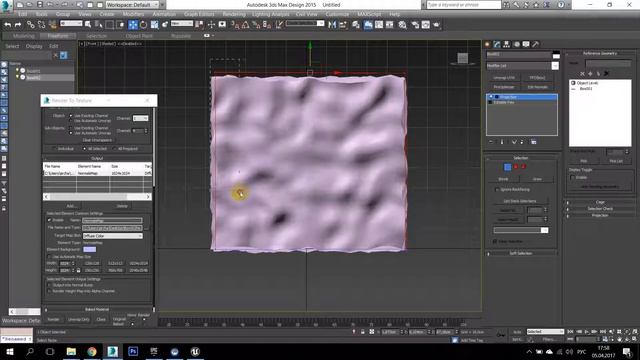Viewport: 640px width, 360px height.
Task: Click the Element Background color swatch
Action: (90, 249)
